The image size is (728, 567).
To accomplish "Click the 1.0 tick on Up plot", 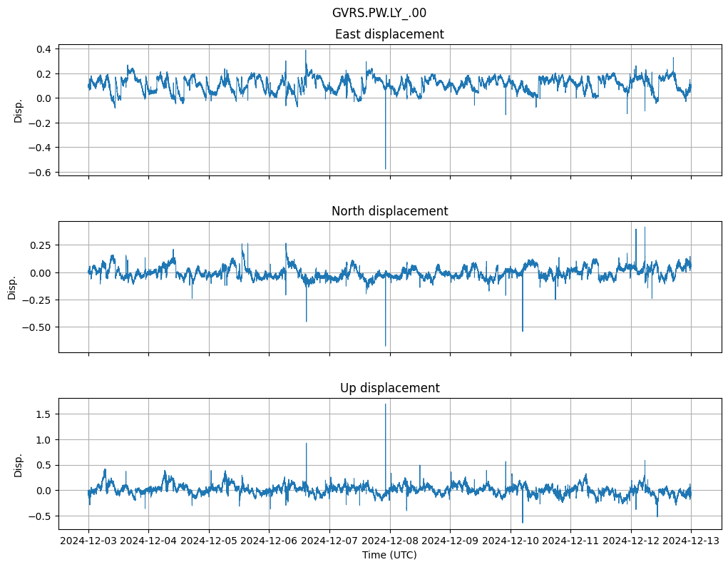I will pos(43,440).
